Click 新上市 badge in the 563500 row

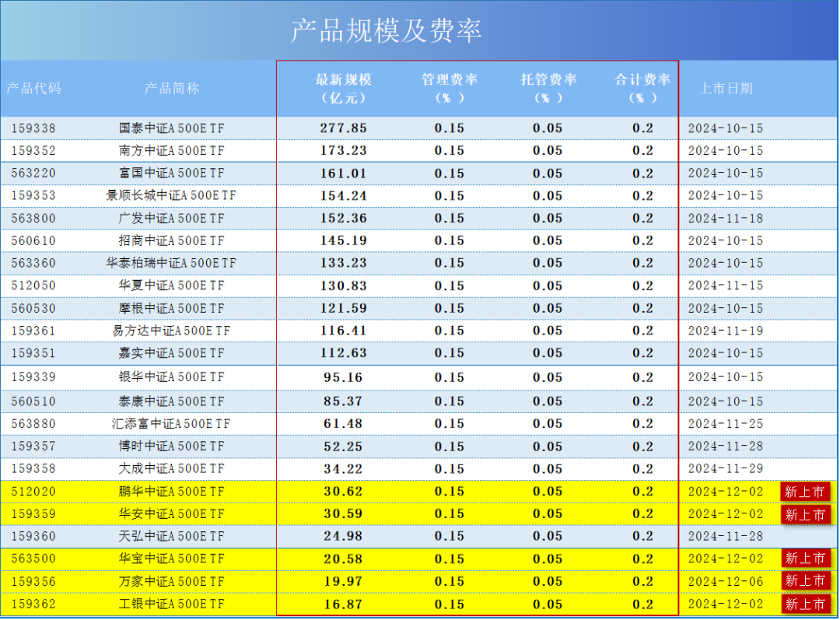(806, 559)
